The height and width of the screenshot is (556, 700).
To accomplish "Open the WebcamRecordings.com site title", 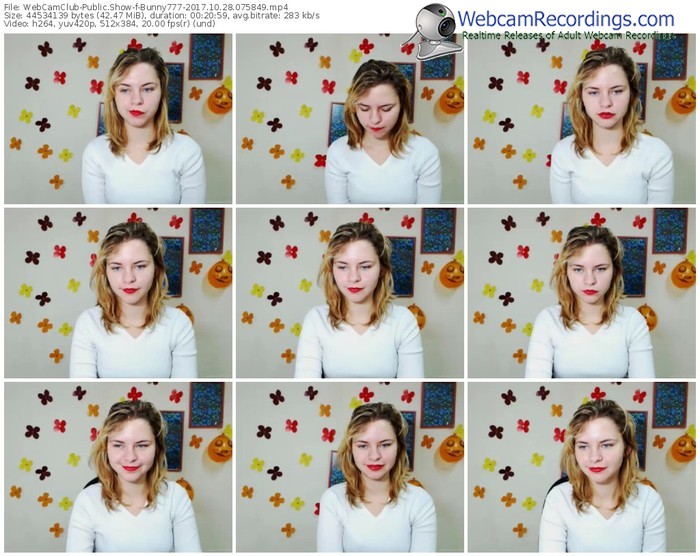I will click(x=568, y=18).
